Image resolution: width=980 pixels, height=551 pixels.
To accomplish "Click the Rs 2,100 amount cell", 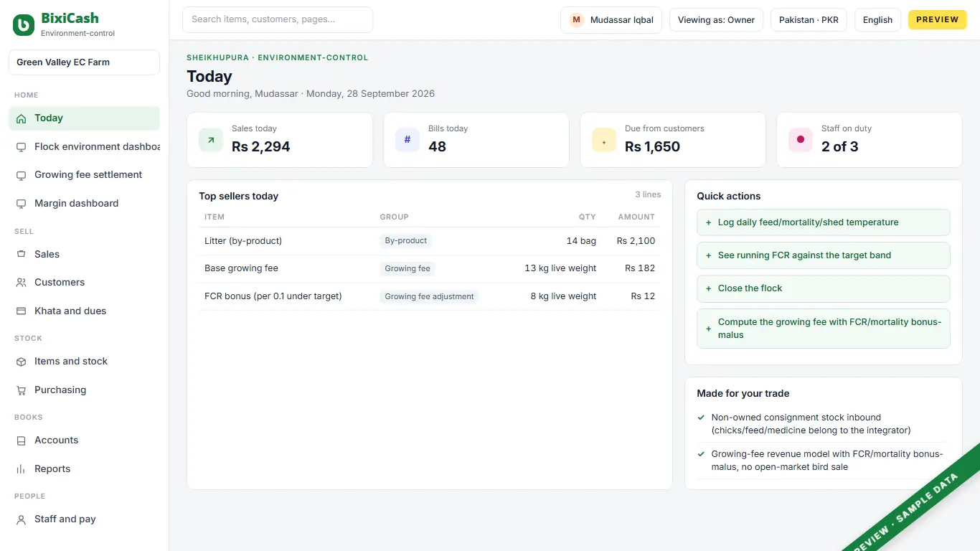I will (636, 241).
